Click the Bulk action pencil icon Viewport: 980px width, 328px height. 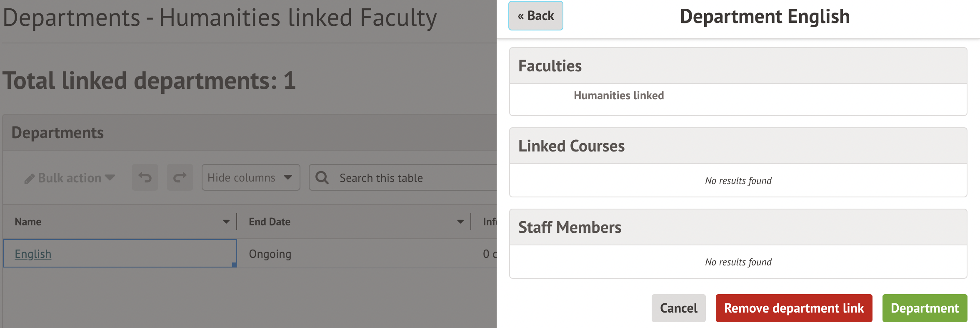pyautogui.click(x=29, y=179)
